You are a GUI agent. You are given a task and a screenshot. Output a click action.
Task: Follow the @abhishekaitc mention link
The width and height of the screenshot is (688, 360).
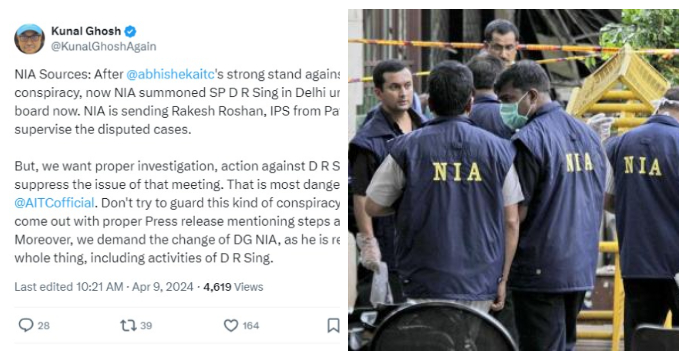[170, 74]
